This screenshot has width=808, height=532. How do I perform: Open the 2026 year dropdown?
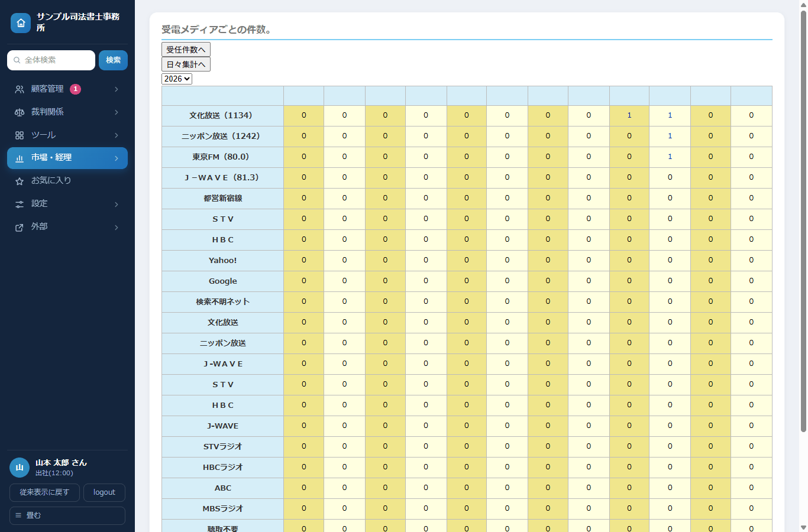point(177,79)
